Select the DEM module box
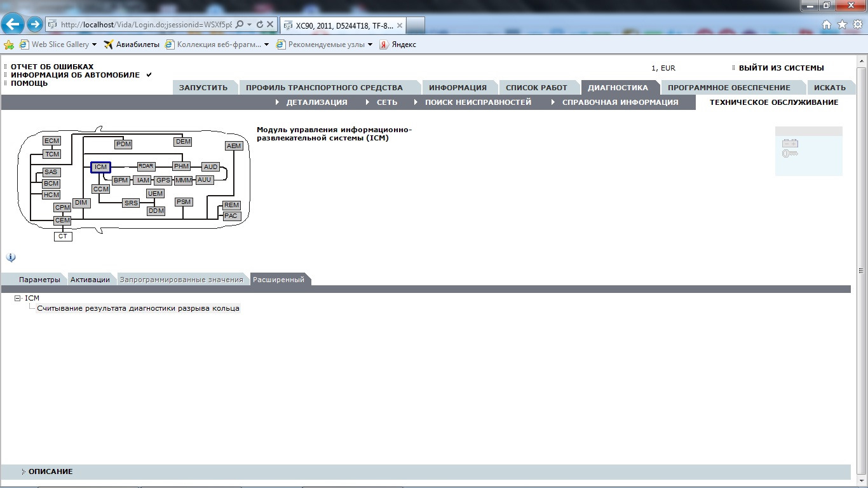Image resolution: width=868 pixels, height=488 pixels. click(x=183, y=141)
